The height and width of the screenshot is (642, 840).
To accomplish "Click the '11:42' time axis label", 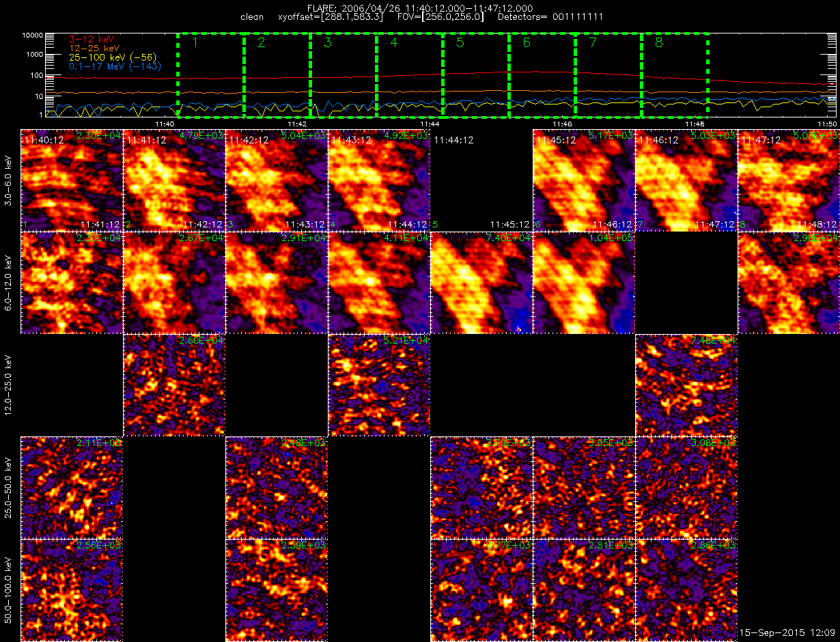I will tap(296, 124).
